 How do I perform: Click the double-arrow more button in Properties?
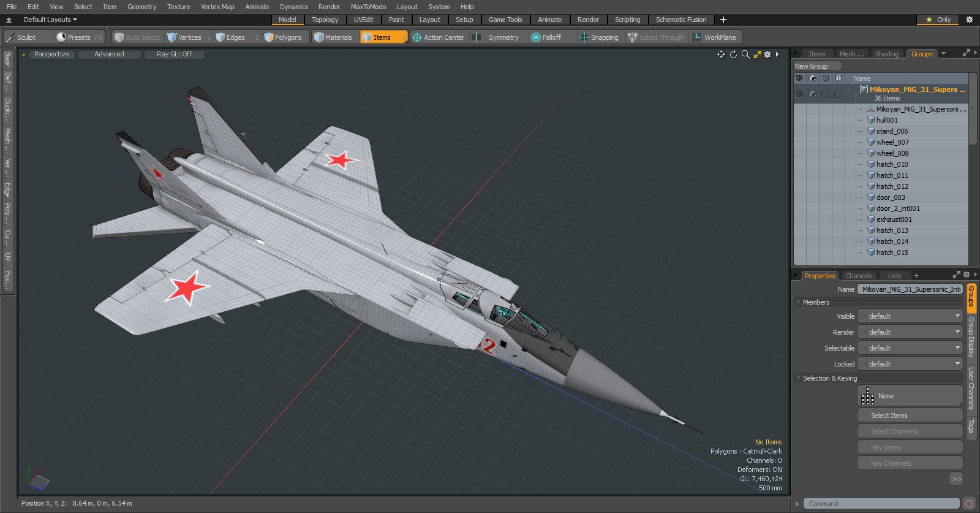(956, 479)
